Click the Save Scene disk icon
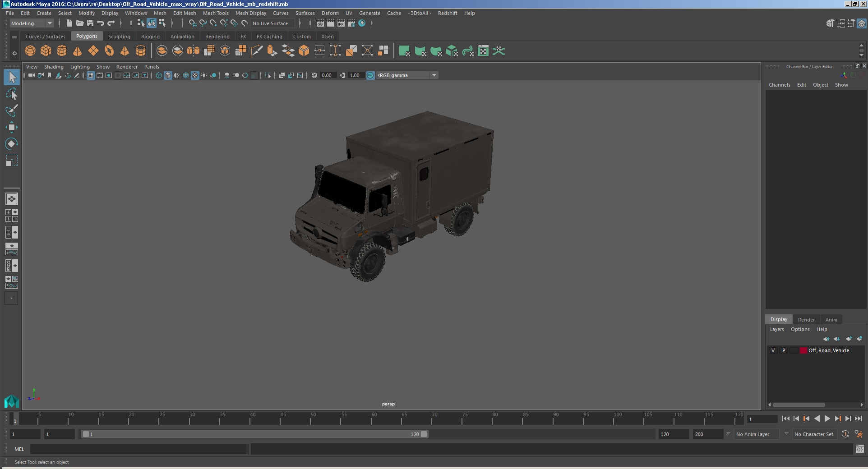The height and width of the screenshot is (469, 868). (90, 23)
